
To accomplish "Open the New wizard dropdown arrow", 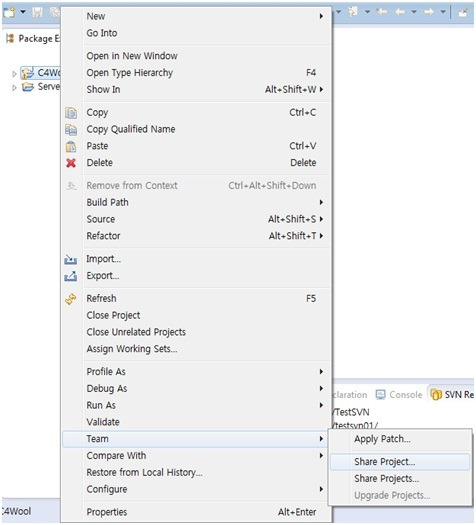I will (23, 12).
